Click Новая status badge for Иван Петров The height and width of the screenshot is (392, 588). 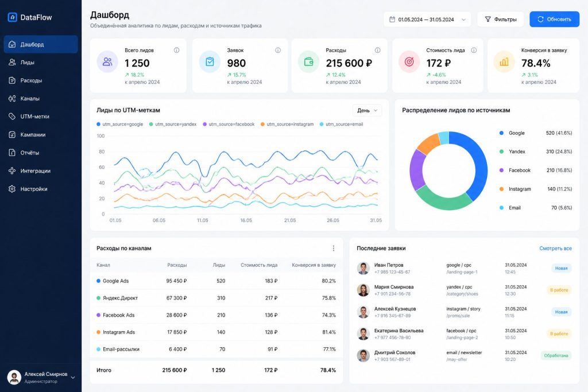coord(561,269)
